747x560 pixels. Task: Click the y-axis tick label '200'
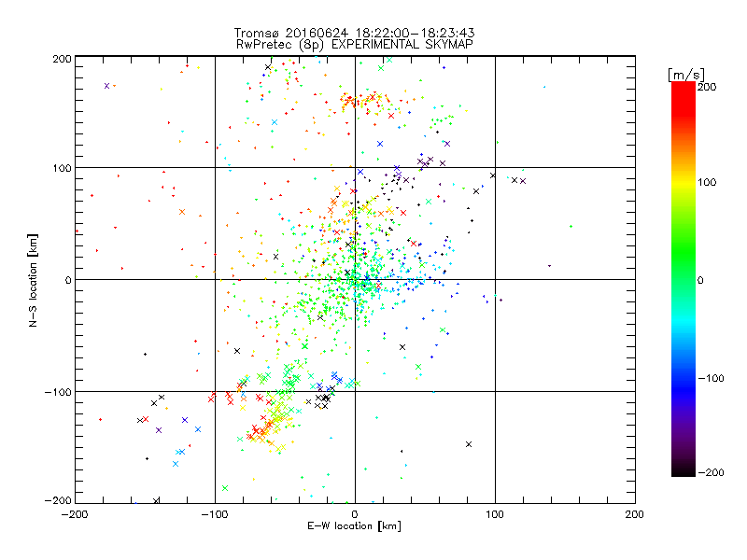click(62, 59)
